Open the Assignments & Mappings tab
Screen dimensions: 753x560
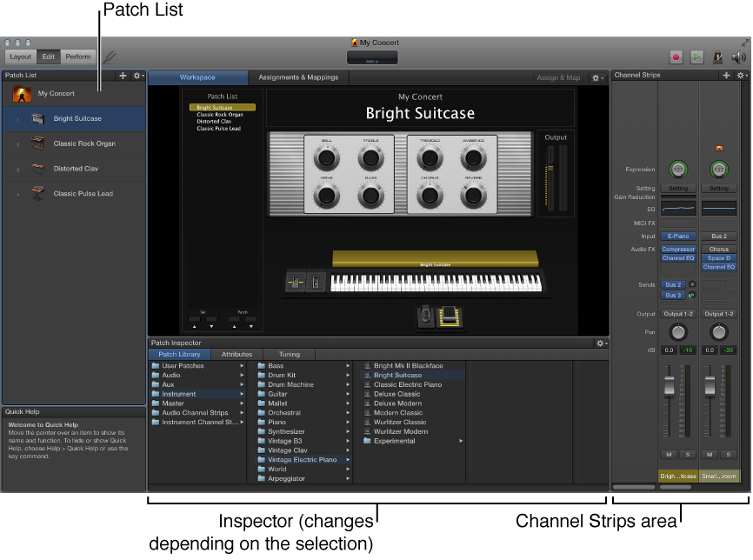click(298, 77)
